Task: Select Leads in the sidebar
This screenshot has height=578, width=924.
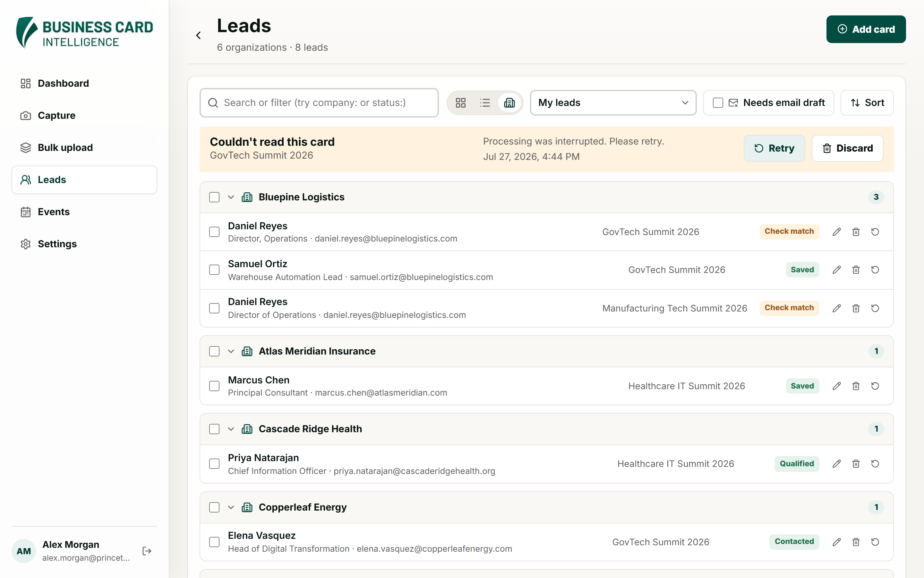Action: pos(84,180)
